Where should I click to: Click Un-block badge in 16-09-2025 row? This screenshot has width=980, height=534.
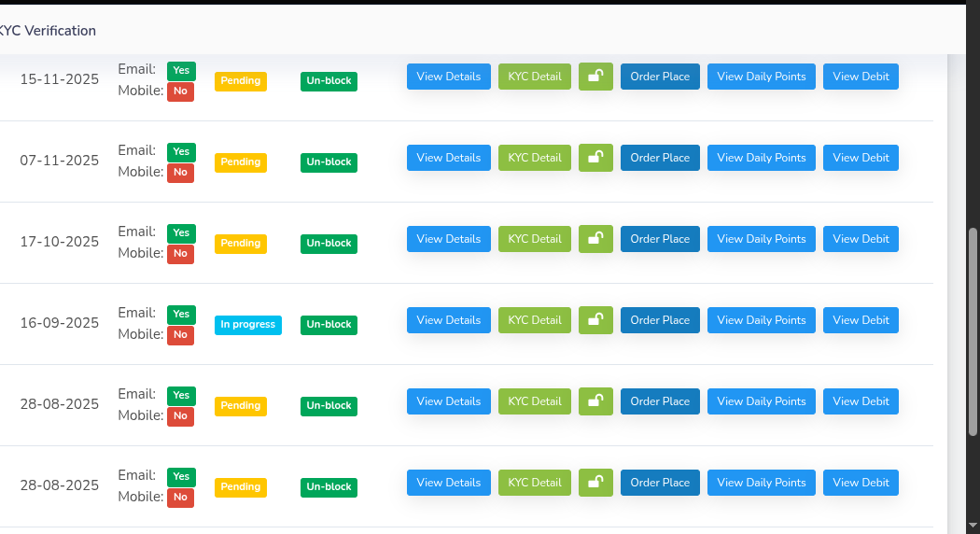click(329, 325)
